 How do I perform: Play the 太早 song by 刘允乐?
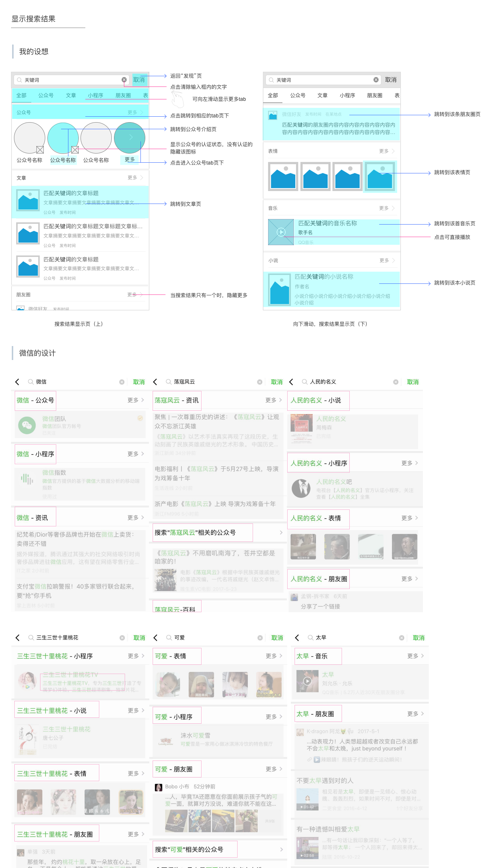307,681
